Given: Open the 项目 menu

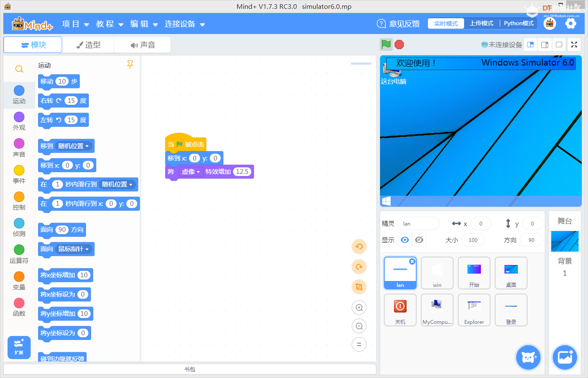Looking at the screenshot, I should (x=76, y=24).
